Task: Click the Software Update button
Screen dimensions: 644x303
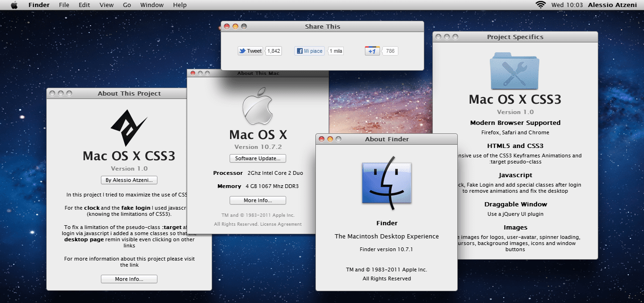Action: (257, 158)
